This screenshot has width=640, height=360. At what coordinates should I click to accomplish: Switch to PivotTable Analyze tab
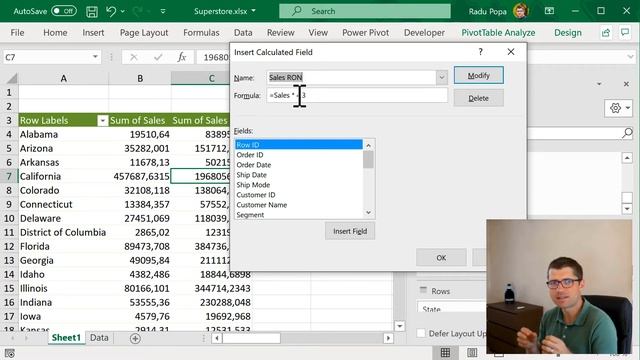(x=498, y=33)
